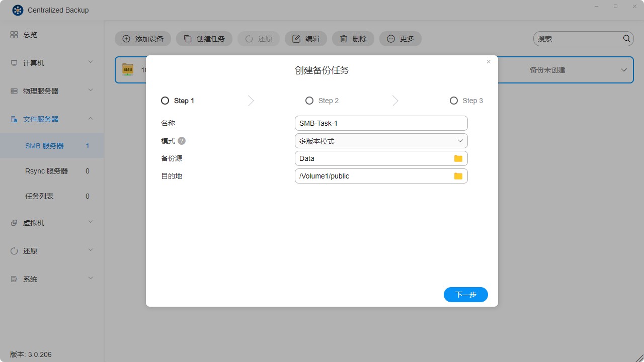Image resolution: width=644 pixels, height=362 pixels.
Task: Select the Step 2 radio indicator
Action: pyautogui.click(x=309, y=101)
